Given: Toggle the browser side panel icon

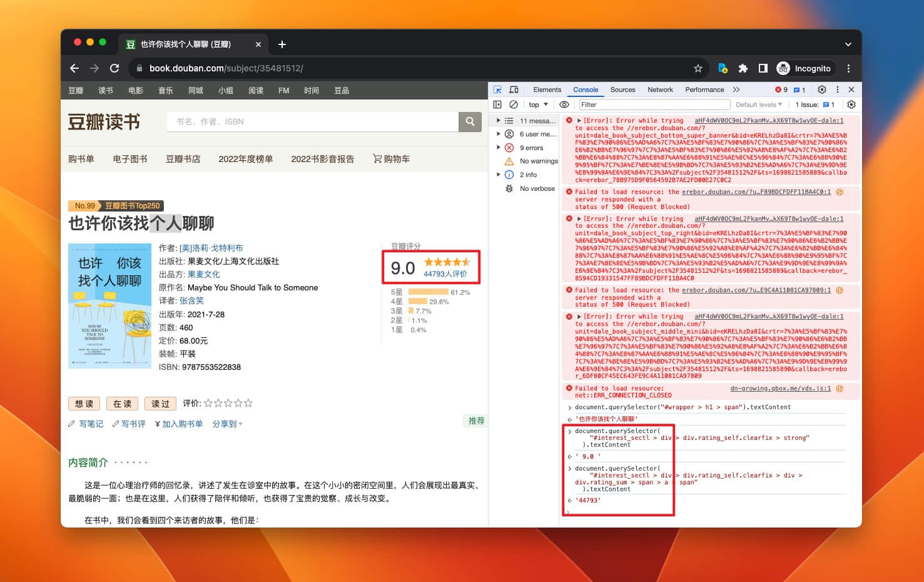Looking at the screenshot, I should coord(763,68).
